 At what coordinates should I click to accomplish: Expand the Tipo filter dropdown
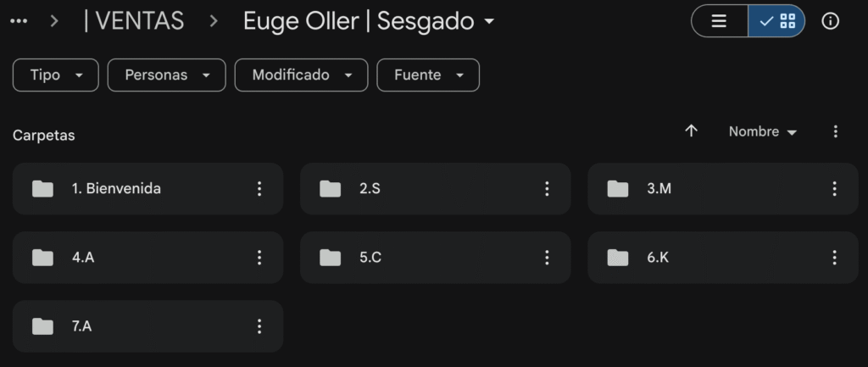(56, 75)
